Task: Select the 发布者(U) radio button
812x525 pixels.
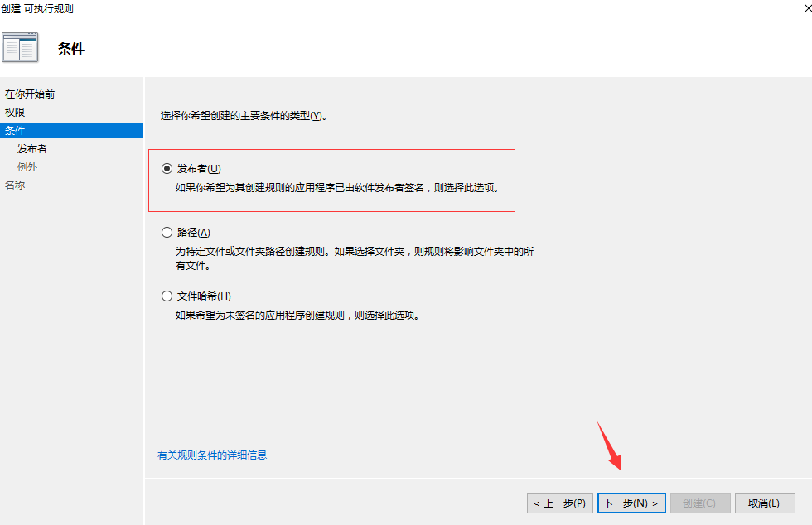Action: pyautogui.click(x=167, y=169)
